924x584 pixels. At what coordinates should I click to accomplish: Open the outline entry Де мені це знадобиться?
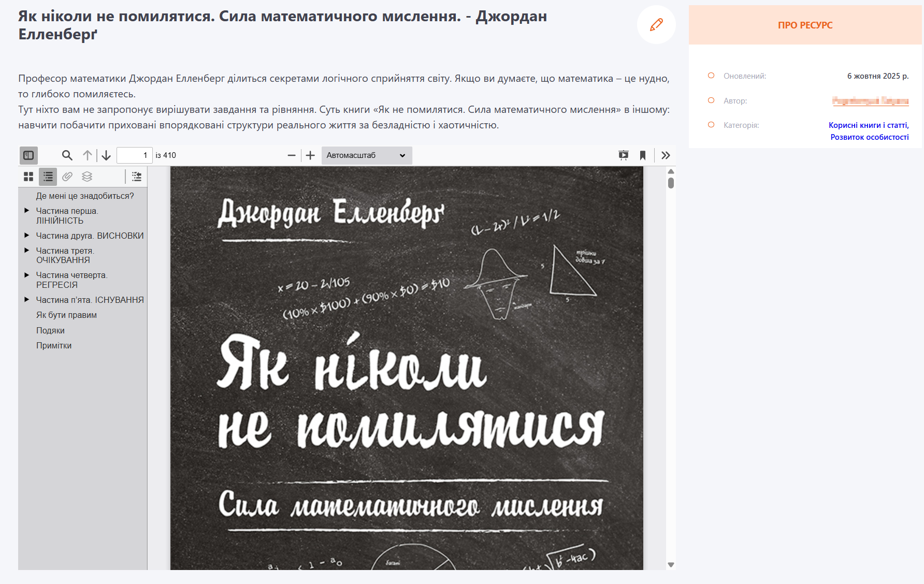tap(85, 196)
